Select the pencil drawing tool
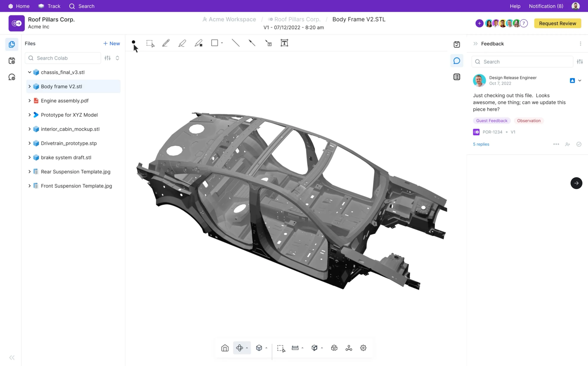588x366 pixels. [x=166, y=43]
